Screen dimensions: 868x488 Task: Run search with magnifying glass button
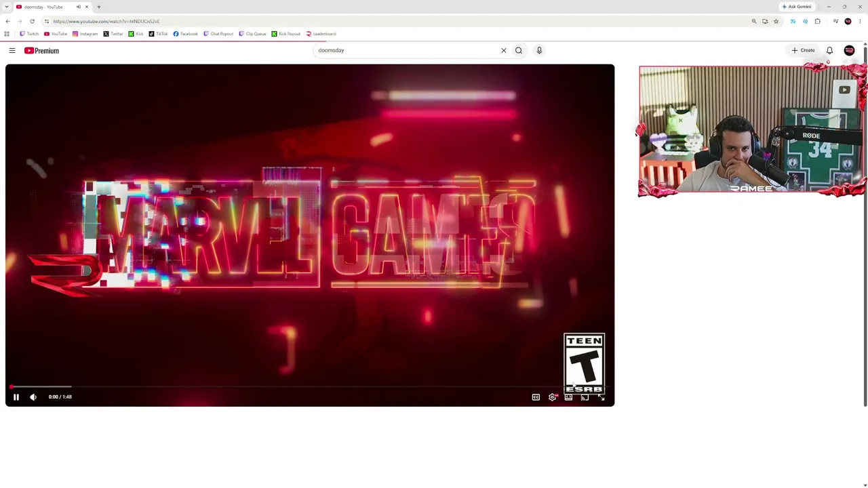coord(519,50)
